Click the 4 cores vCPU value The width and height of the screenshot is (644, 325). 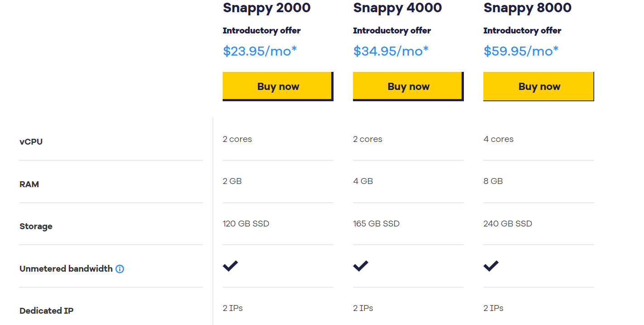(x=498, y=139)
